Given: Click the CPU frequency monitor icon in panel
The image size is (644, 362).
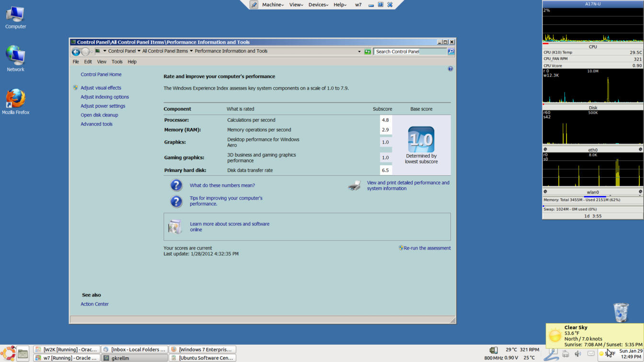Looking at the screenshot, I should (x=493, y=350).
